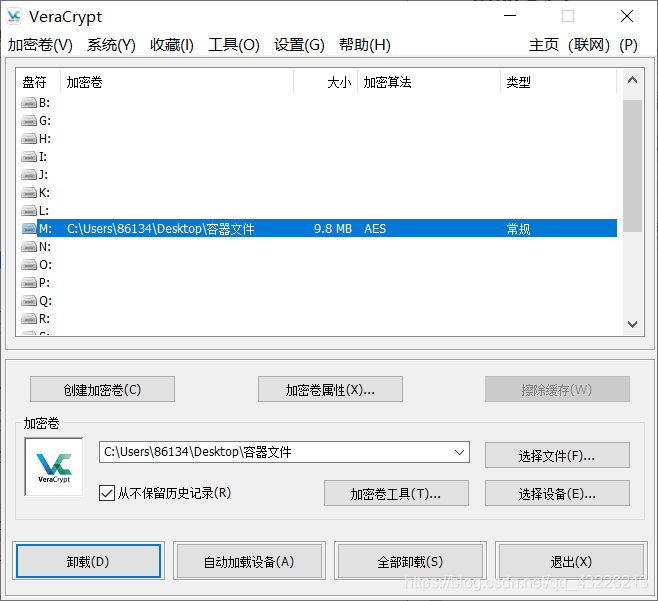658x601 pixels.
Task: Click scrollbar up arrow in drive list
Action: (632, 80)
